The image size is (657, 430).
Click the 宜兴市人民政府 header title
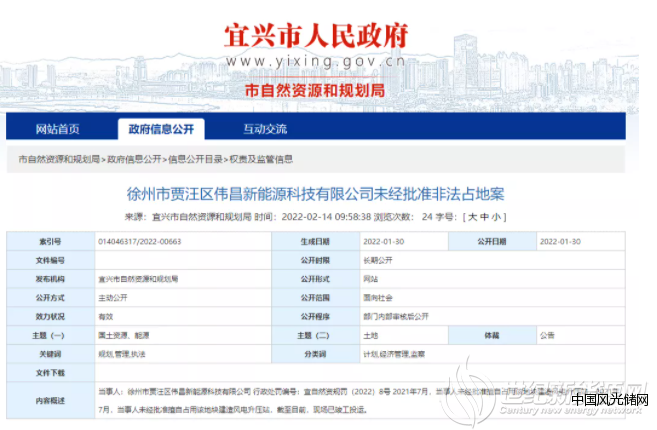click(x=316, y=36)
